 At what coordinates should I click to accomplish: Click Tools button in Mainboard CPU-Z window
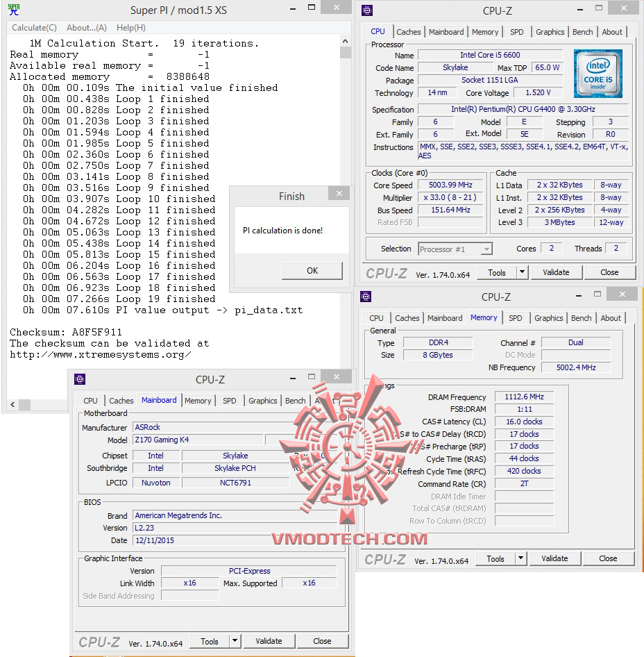coord(210,642)
